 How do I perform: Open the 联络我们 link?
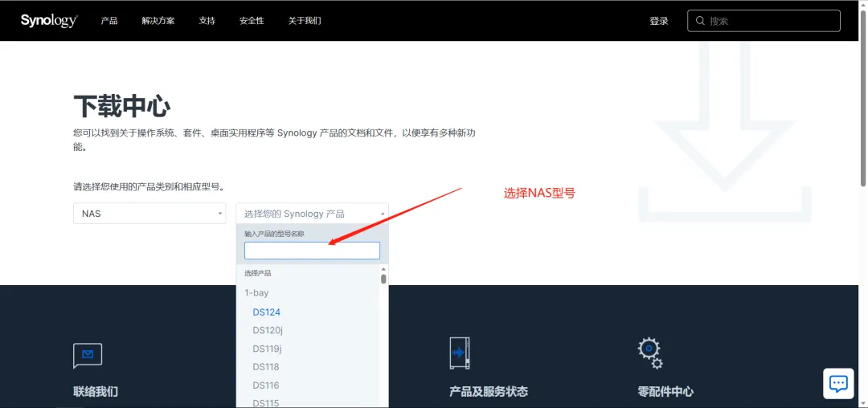click(95, 392)
